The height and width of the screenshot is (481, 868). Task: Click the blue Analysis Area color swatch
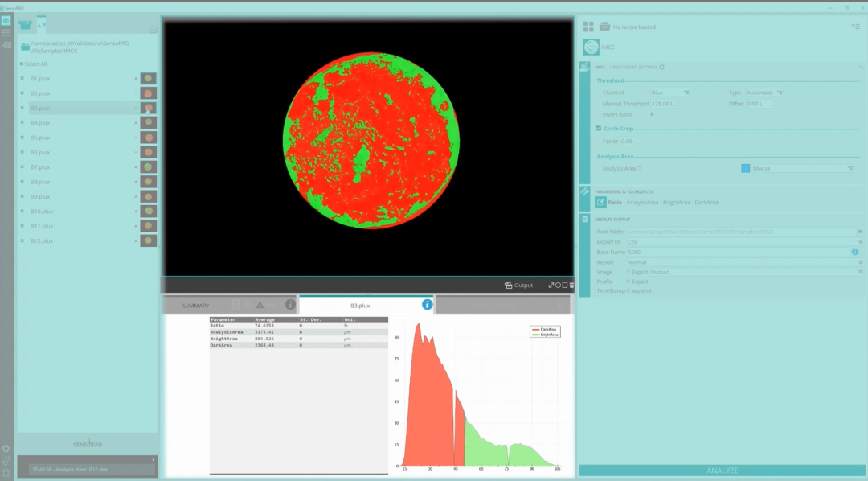coord(745,168)
